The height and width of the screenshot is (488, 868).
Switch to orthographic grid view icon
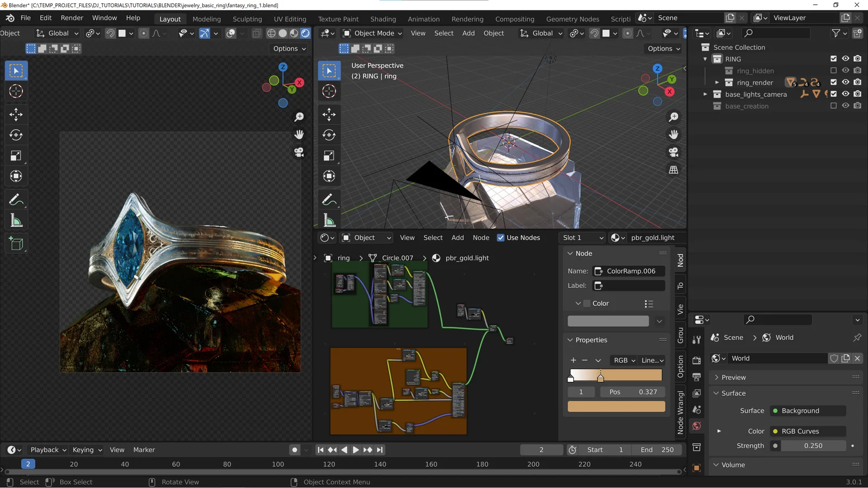click(x=673, y=170)
